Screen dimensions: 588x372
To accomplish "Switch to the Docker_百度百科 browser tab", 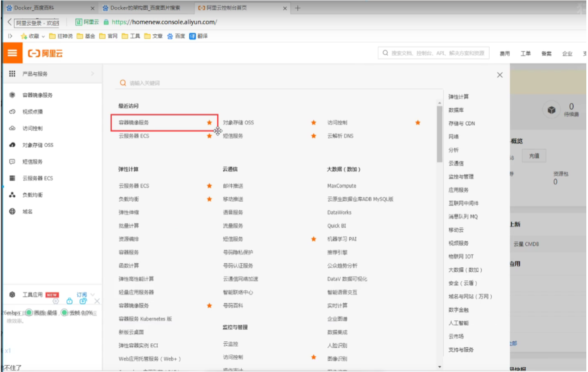I will pyautogui.click(x=50, y=8).
